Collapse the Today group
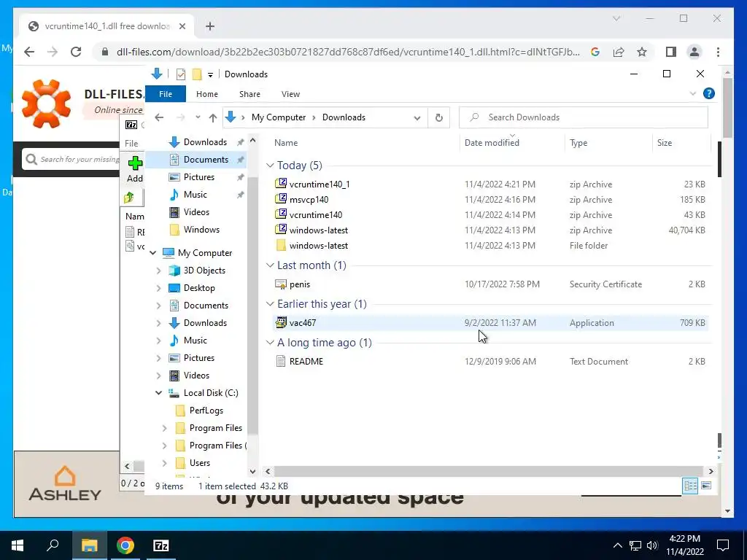This screenshot has height=560, width=747. pos(270,166)
